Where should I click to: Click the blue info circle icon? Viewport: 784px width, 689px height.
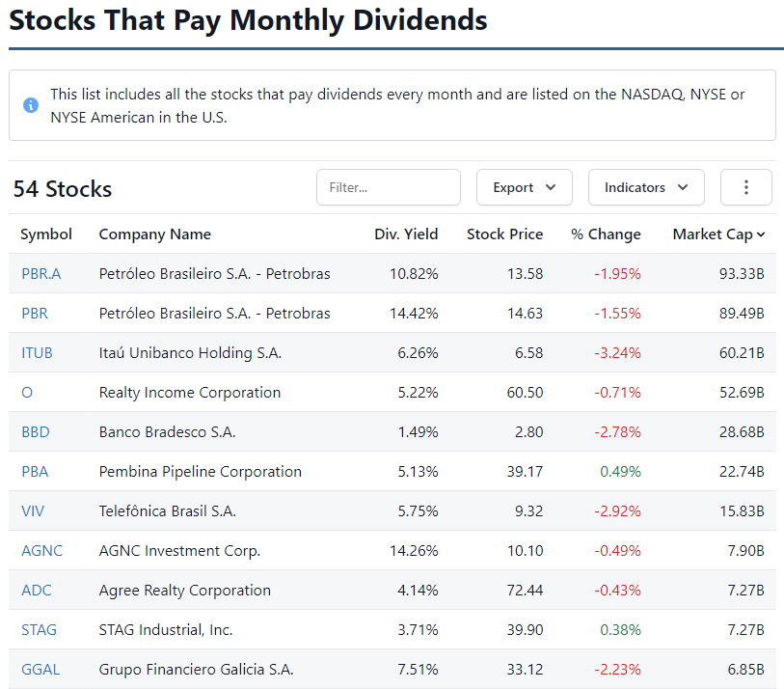(x=31, y=105)
